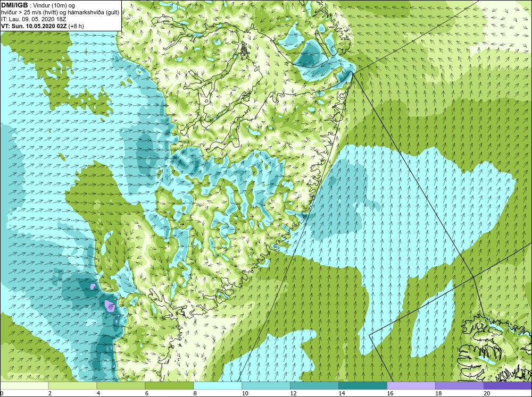The width and height of the screenshot is (532, 397).
Task: Click the DMI/IGB title text
Action: pos(15,5)
